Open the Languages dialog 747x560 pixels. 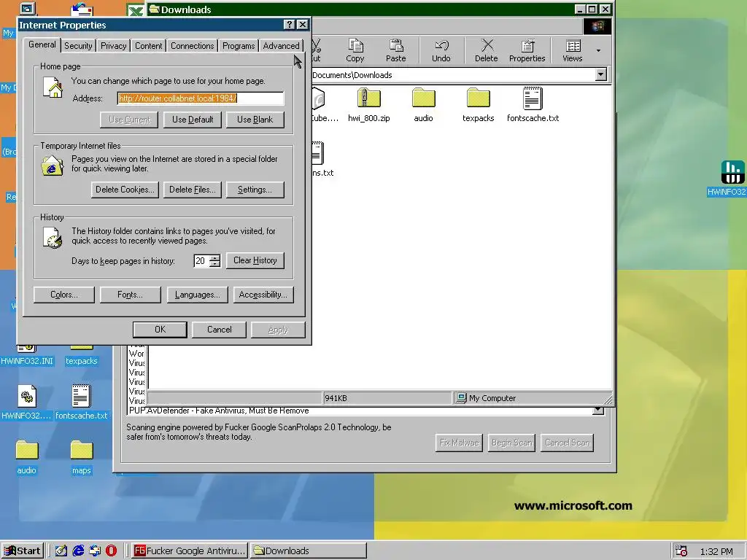tap(197, 295)
